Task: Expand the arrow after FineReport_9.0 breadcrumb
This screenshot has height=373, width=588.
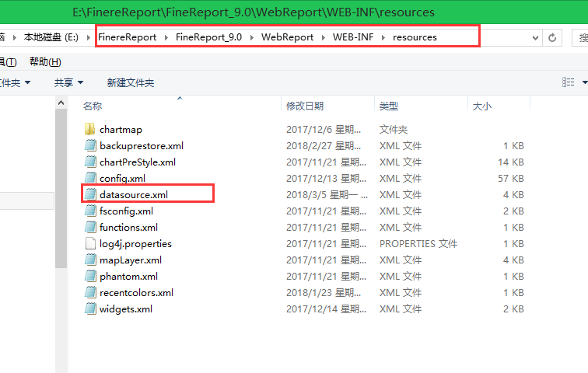Action: point(252,37)
